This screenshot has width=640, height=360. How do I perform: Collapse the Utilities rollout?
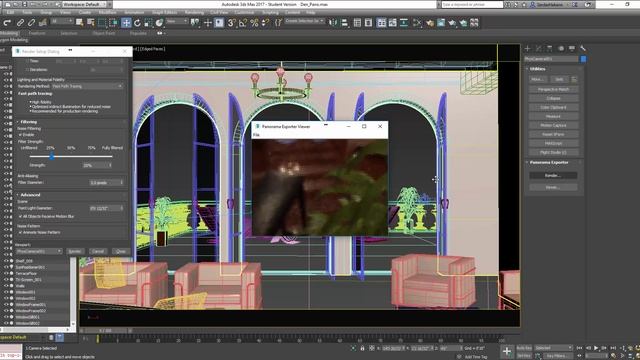pyautogui.click(x=537, y=69)
